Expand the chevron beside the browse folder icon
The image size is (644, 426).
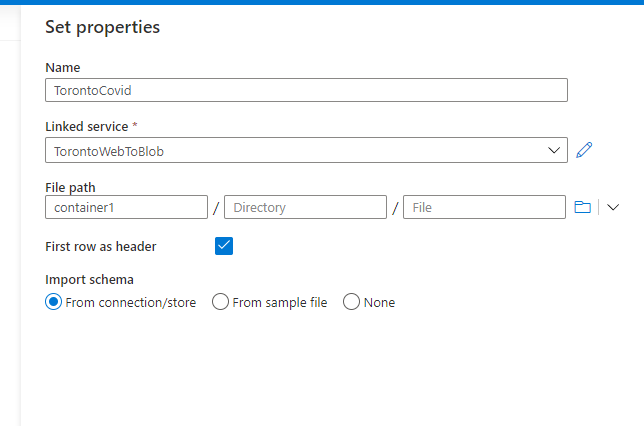[x=614, y=207]
